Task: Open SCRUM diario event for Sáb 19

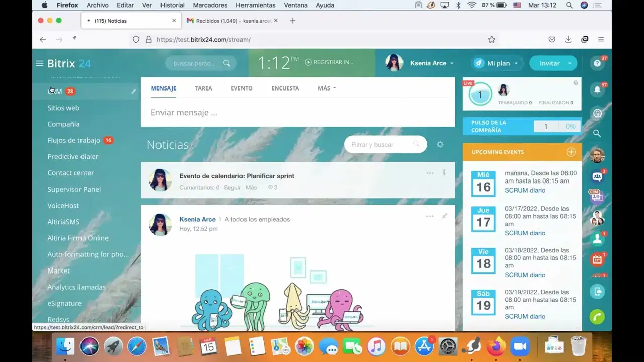Action: [x=525, y=316]
